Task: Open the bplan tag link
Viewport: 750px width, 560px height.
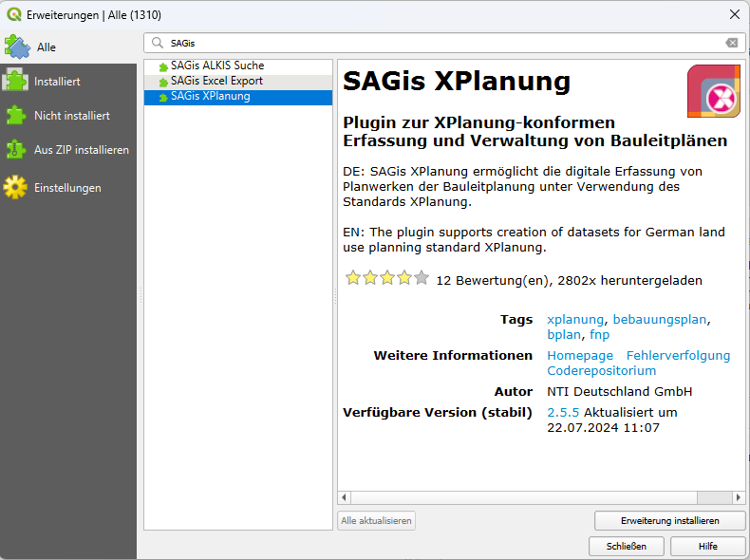Action: (x=565, y=335)
